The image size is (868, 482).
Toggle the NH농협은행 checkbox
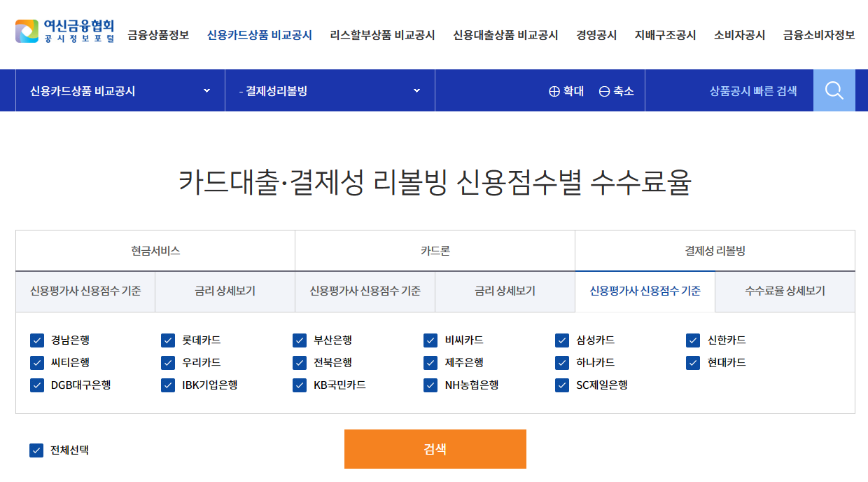pyautogui.click(x=430, y=385)
